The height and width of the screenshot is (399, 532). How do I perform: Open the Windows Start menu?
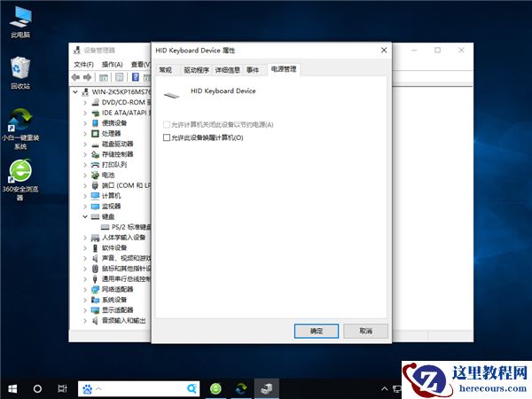[x=12, y=388]
